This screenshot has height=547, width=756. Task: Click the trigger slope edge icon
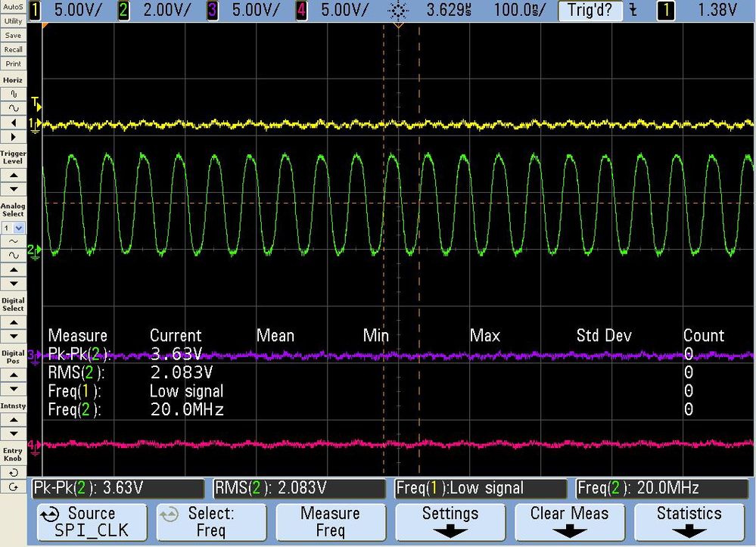(633, 10)
